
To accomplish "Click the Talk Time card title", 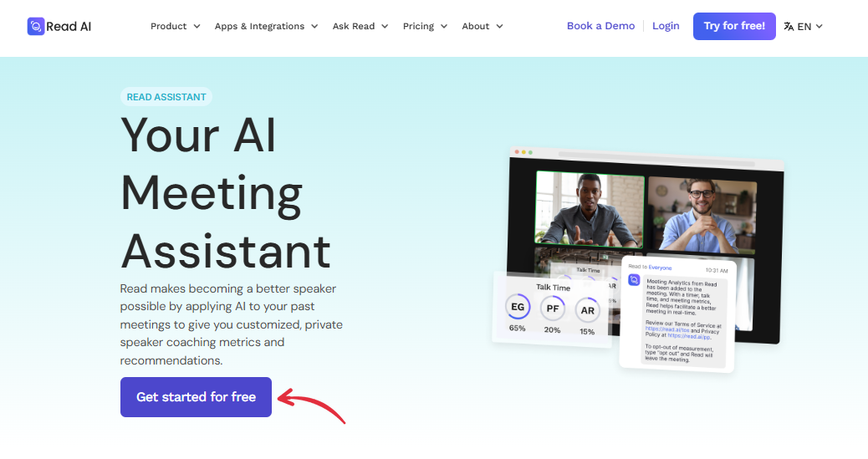I will pyautogui.click(x=553, y=288).
